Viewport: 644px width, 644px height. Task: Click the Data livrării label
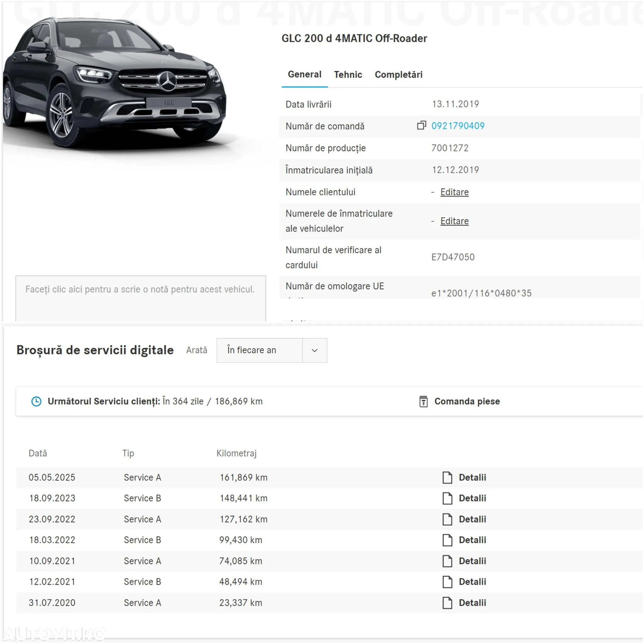(x=308, y=104)
